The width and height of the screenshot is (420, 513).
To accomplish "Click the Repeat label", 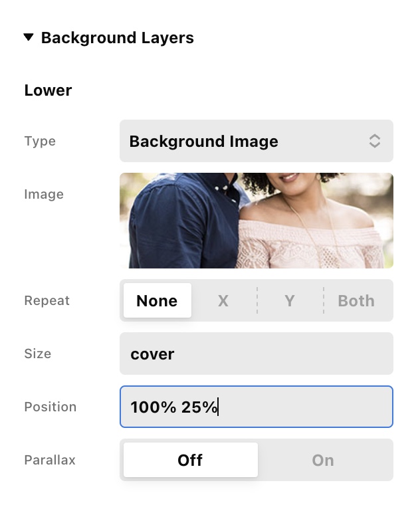I will pos(47,300).
